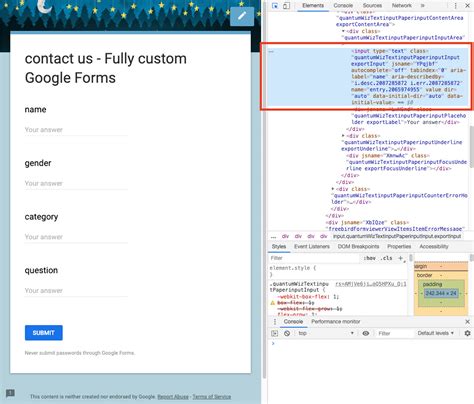Open the drawer more options dots
Image resolution: width=474 pixels, height=404 pixels.
click(275, 322)
